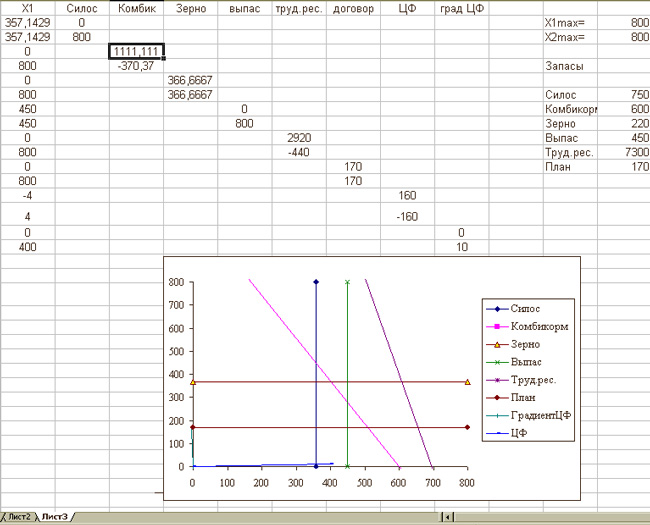The width and height of the screenshot is (650, 525).
Task: Click the Силос legend entry in chart
Action: pyautogui.click(x=513, y=309)
